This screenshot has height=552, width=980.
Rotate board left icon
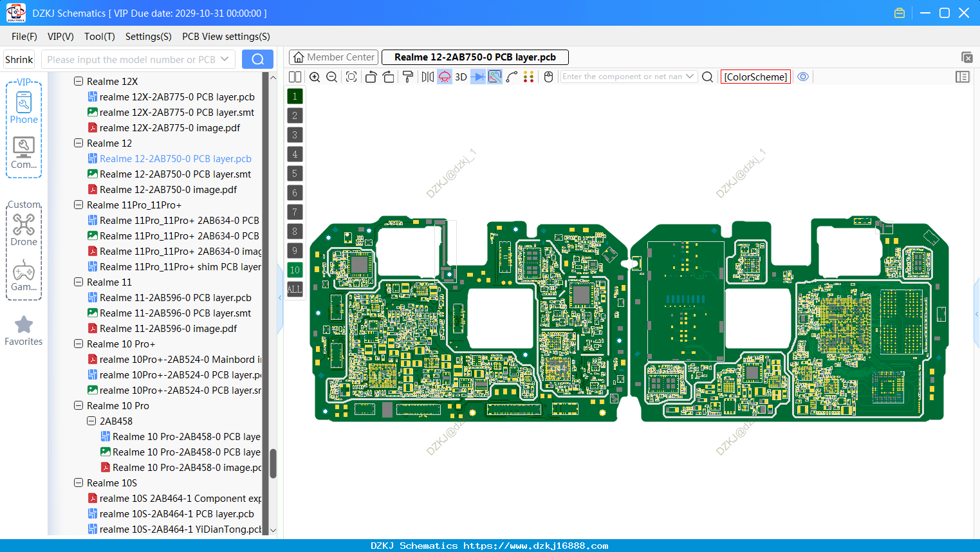371,77
